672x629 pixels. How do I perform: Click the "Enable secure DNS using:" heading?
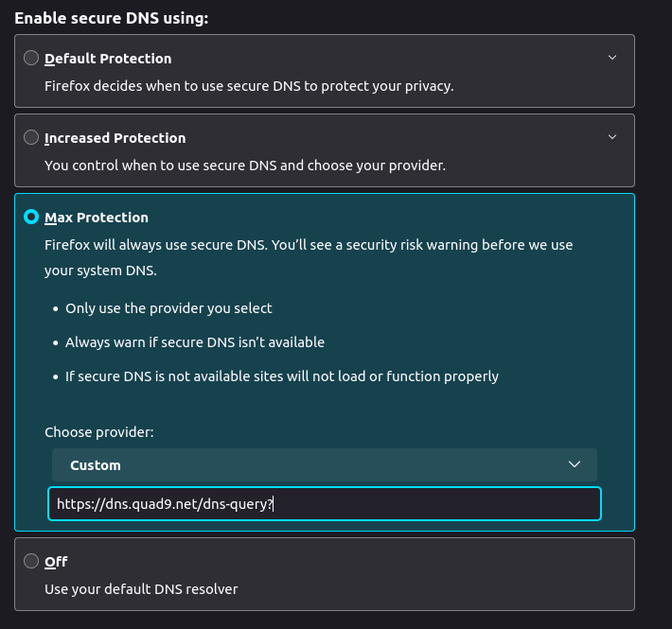tap(112, 18)
